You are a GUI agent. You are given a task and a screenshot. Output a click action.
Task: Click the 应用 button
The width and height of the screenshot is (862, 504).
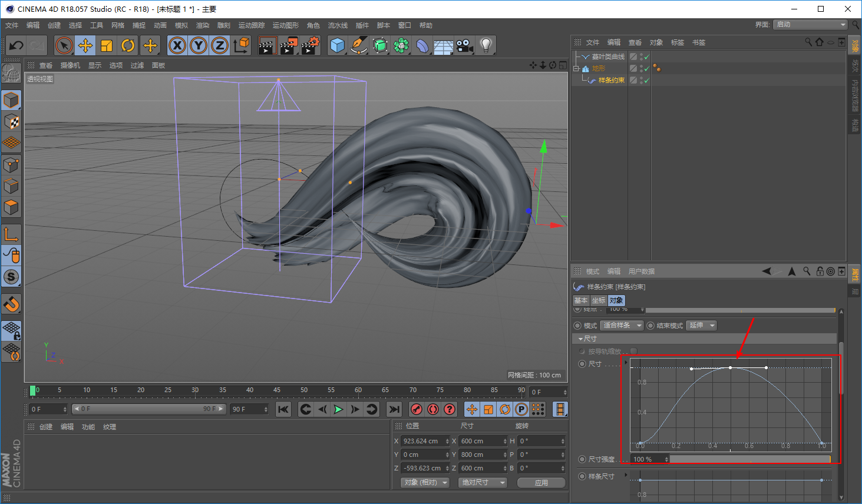(541, 482)
